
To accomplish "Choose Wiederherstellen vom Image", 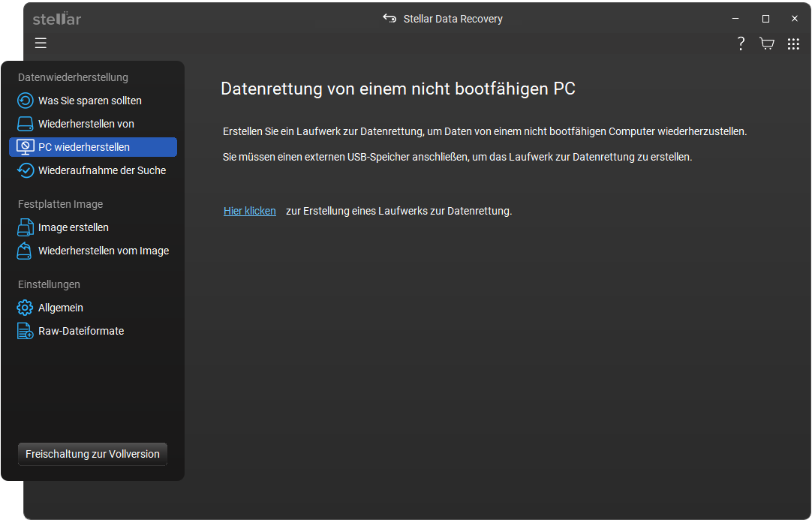I will pyautogui.click(x=103, y=251).
